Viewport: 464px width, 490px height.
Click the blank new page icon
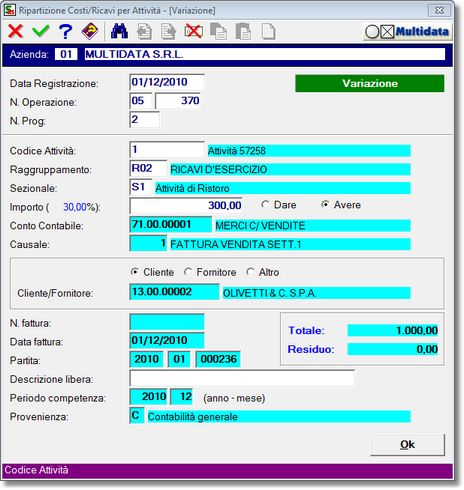(x=269, y=32)
